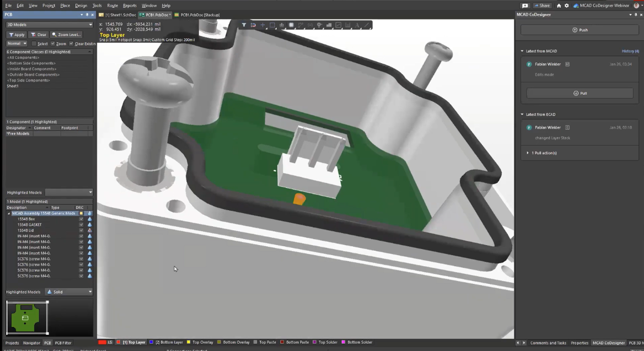Click the Pull button under Latest from MCAD
Viewport: 644px width, 351px height.
point(580,93)
